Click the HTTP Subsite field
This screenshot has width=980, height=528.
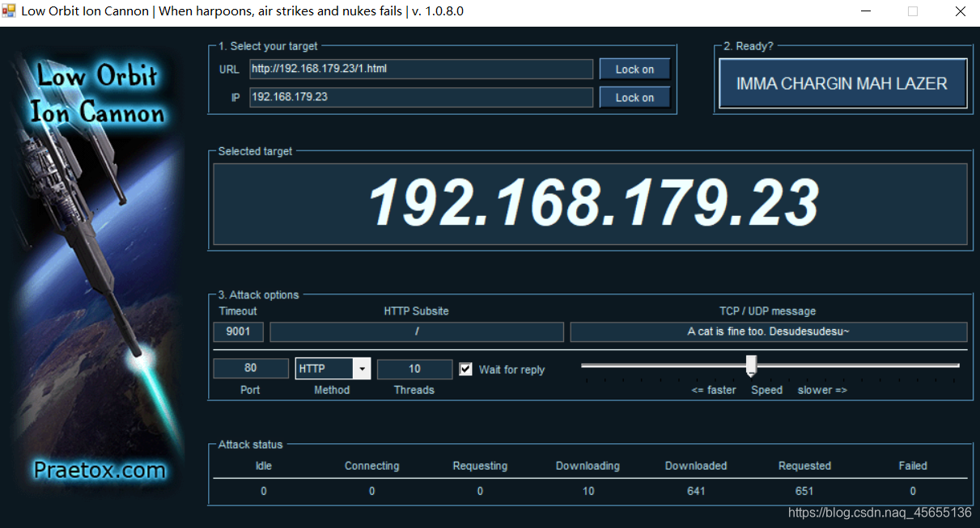(417, 332)
